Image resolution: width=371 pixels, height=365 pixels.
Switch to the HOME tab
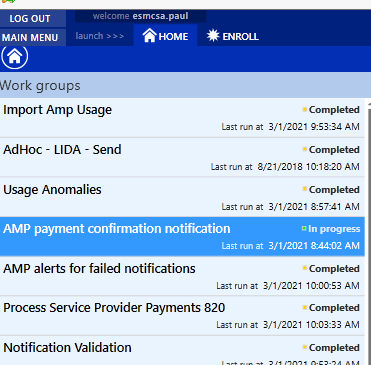pyautogui.click(x=165, y=36)
